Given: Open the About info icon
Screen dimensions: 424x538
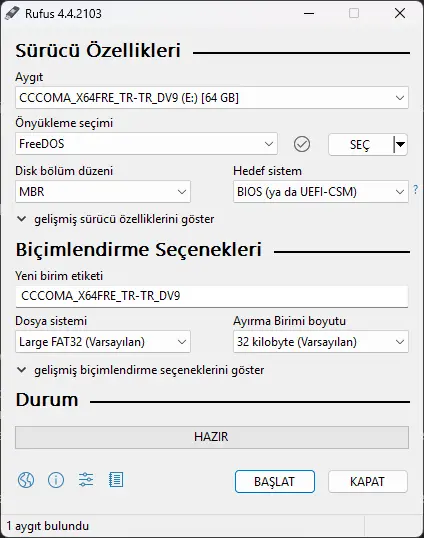Looking at the screenshot, I should [x=56, y=480].
